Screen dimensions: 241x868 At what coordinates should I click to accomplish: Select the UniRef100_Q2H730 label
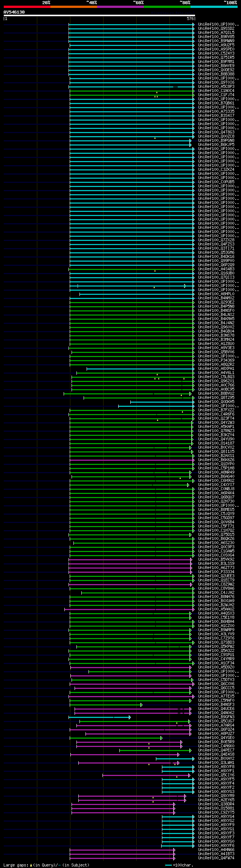pos(216,501)
